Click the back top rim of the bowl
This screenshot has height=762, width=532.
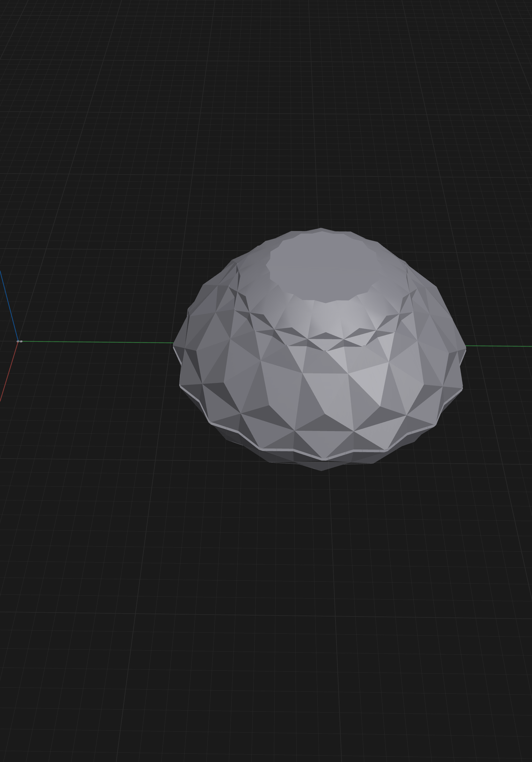(321, 230)
